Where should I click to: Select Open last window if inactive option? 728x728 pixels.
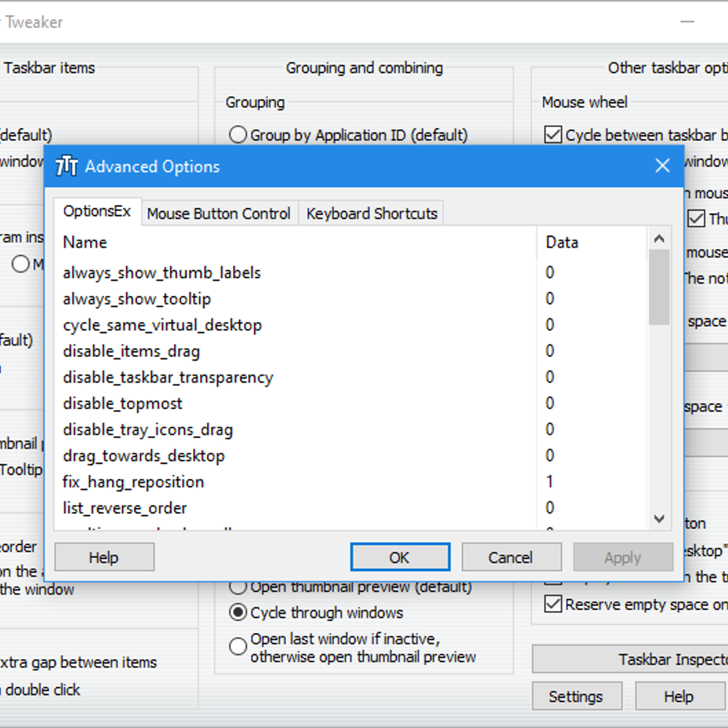[238, 647]
